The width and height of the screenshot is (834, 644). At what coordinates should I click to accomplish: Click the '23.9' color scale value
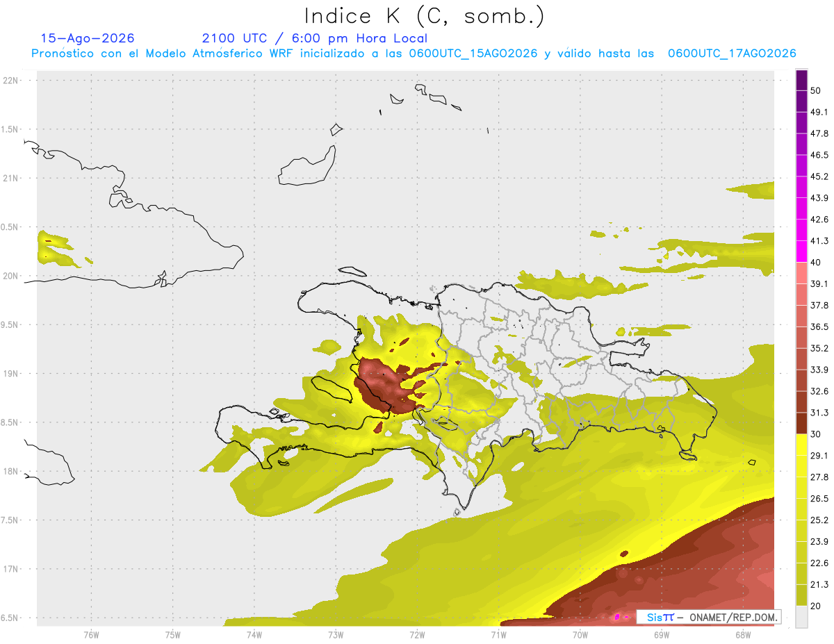[819, 542]
